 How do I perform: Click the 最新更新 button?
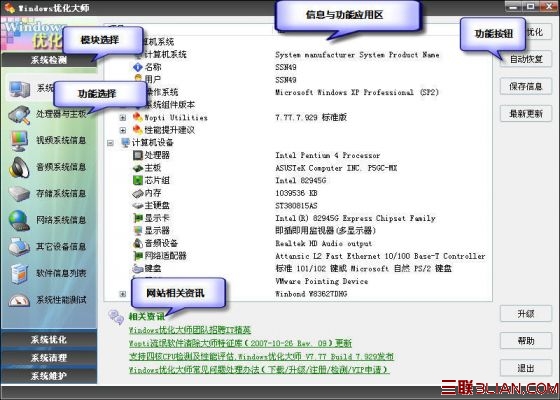[x=526, y=114]
